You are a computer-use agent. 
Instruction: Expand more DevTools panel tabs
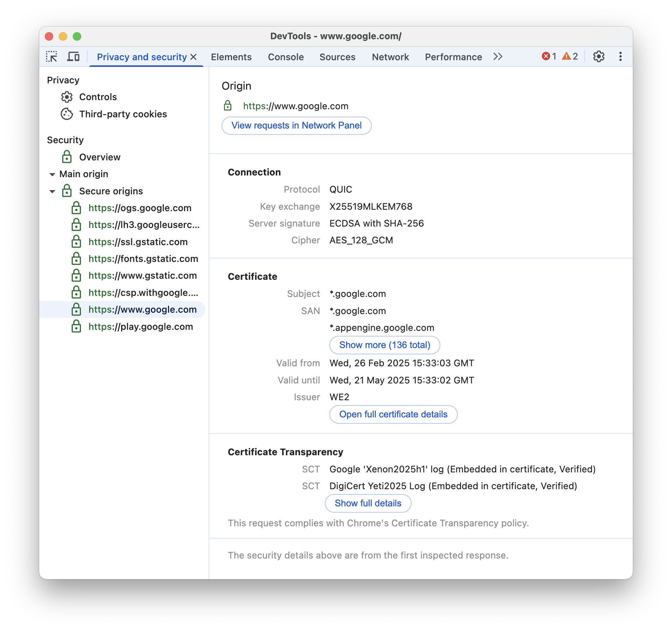click(499, 56)
